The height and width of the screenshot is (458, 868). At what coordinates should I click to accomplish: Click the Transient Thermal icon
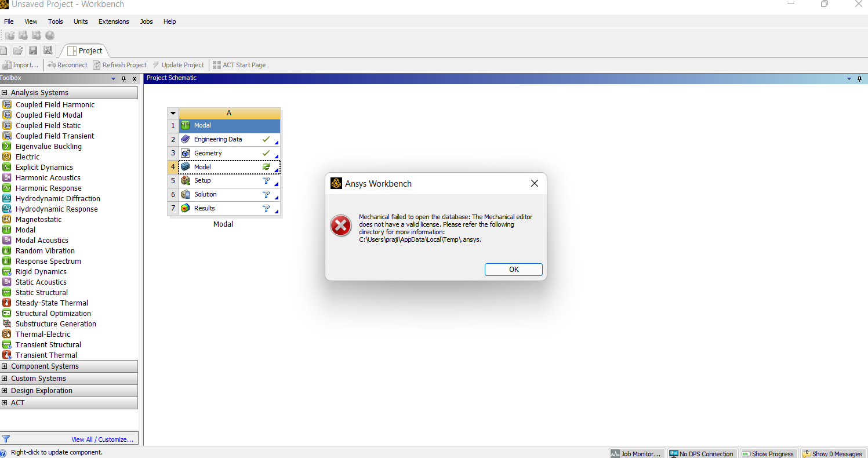(x=7, y=355)
